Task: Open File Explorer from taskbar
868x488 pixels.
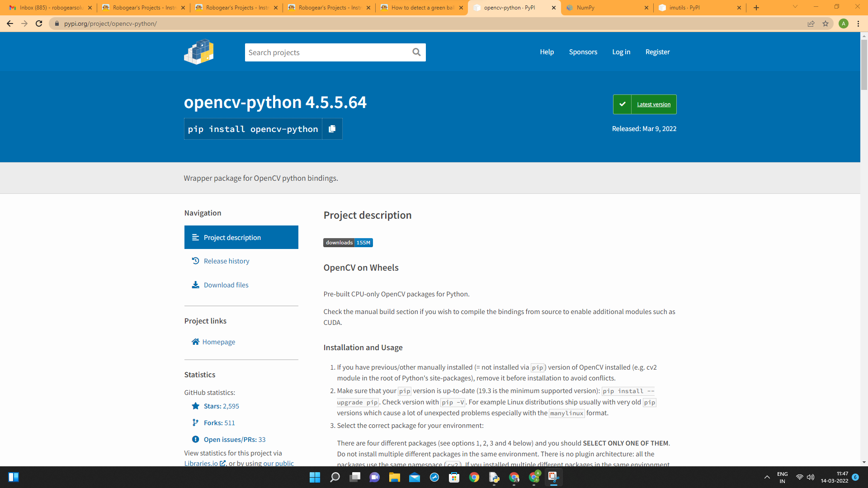Action: click(394, 477)
